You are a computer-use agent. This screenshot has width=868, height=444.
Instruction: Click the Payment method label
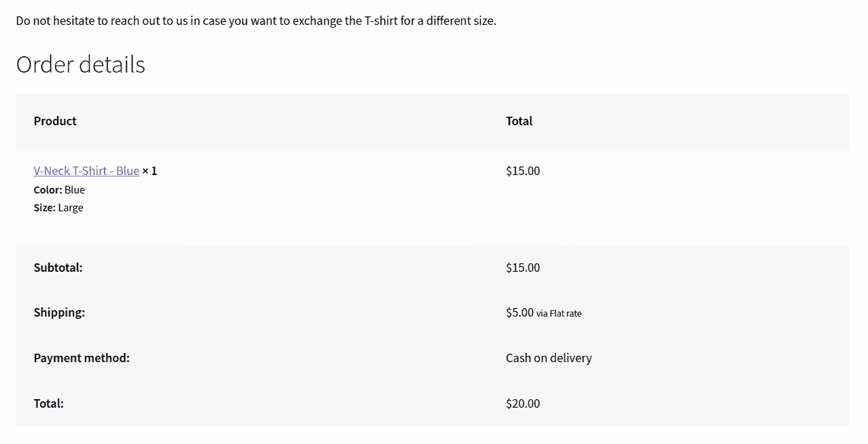tap(82, 358)
